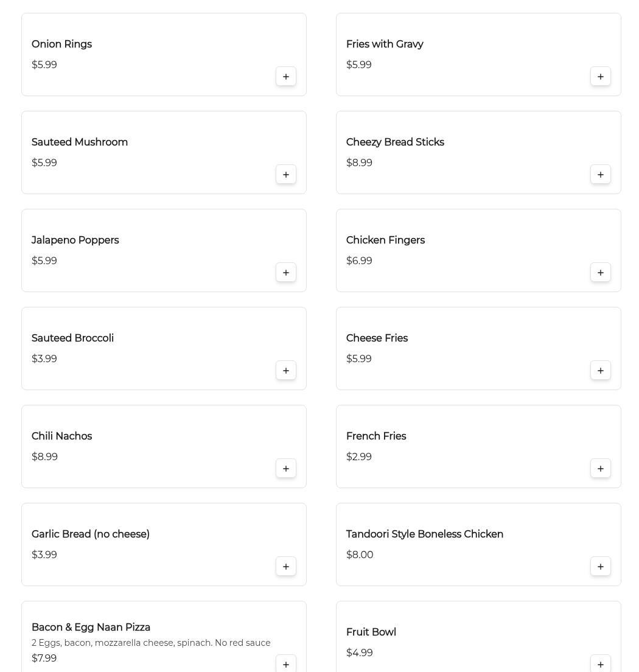Add Sauteed Broccoli to the order
The height and width of the screenshot is (672, 639).
[x=286, y=371]
